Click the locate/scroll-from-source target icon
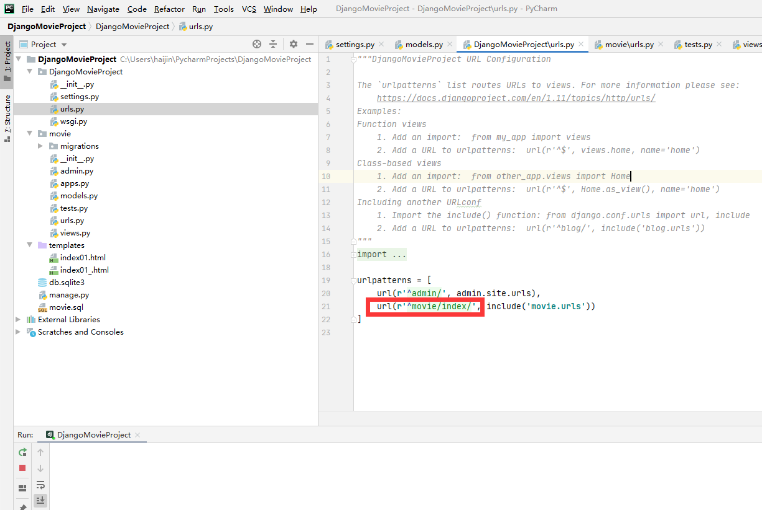Image resolution: width=762 pixels, height=510 pixels. pyautogui.click(x=257, y=44)
